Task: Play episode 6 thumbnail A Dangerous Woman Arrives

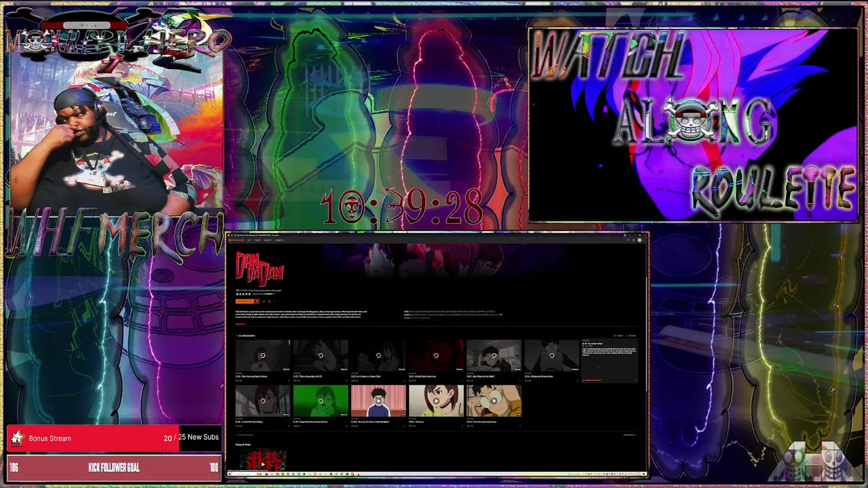Action: click(552, 356)
